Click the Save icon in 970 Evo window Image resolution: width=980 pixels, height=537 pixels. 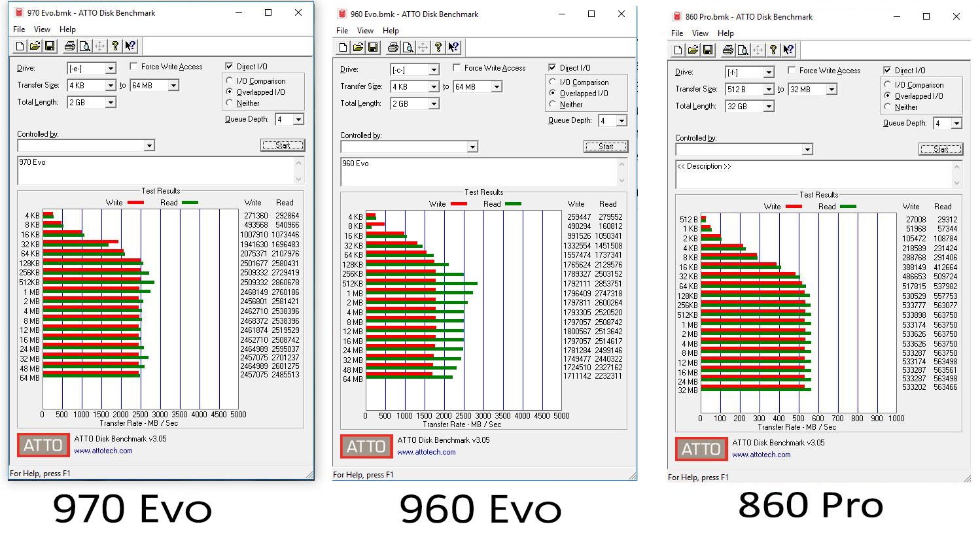click(50, 46)
